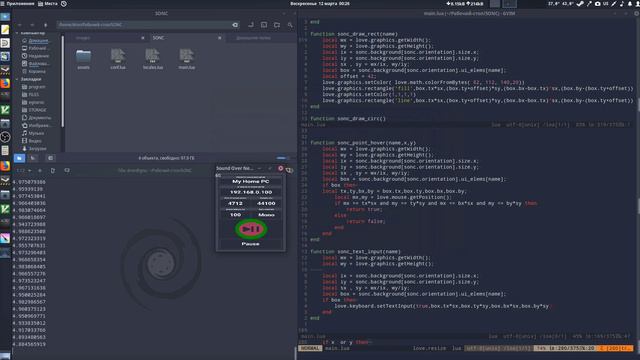
Task: Open the OBS icon in the dock
Action: point(5,137)
